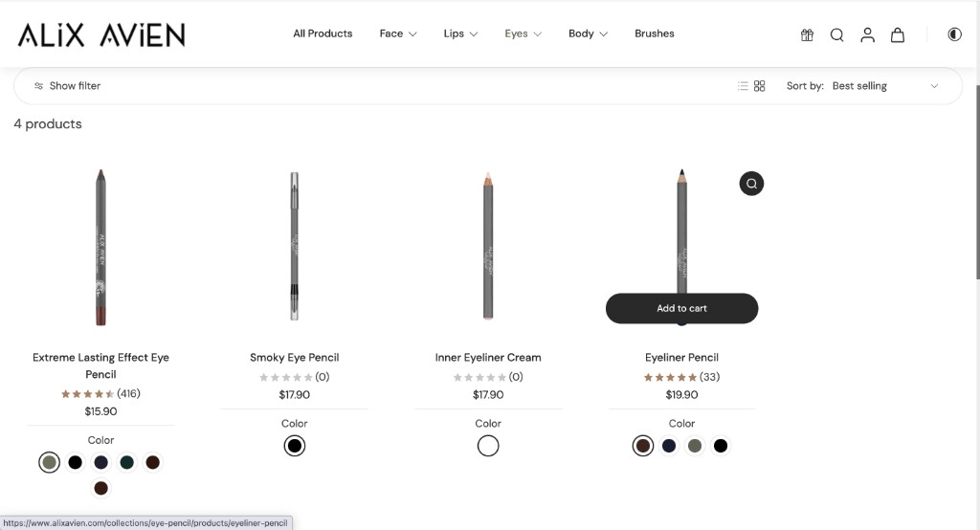The image size is (980, 530).
Task: Switch to list view layout
Action: (743, 86)
